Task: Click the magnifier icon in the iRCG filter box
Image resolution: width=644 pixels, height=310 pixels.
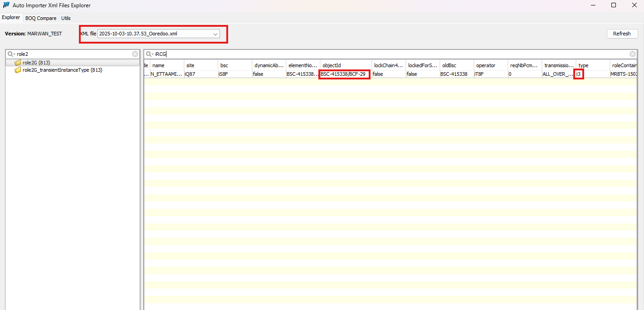Action: 149,54
